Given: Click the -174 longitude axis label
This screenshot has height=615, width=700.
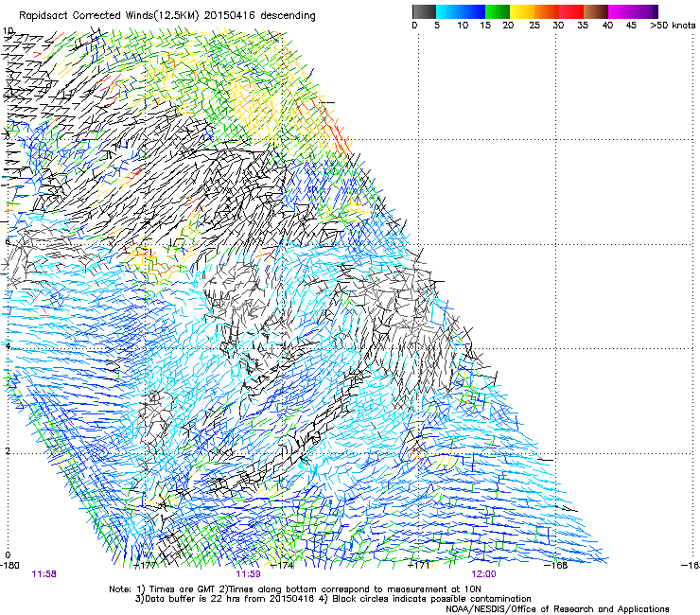Looking at the screenshot, I should [x=283, y=565].
